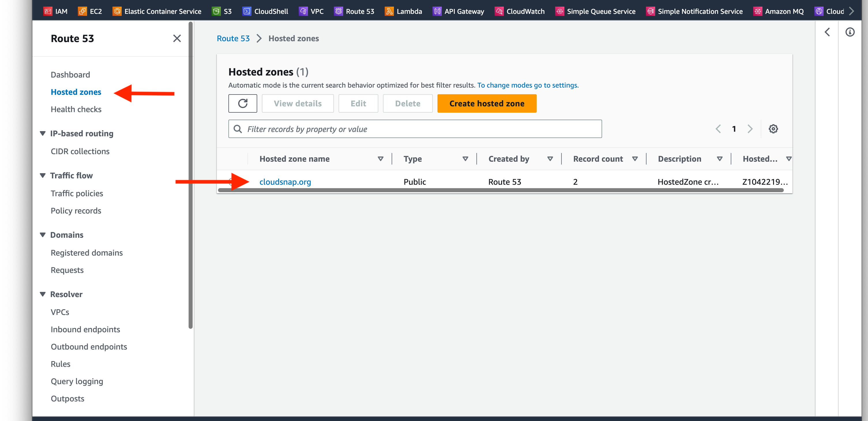
Task: Open Registered domains in the sidebar
Action: pyautogui.click(x=87, y=253)
